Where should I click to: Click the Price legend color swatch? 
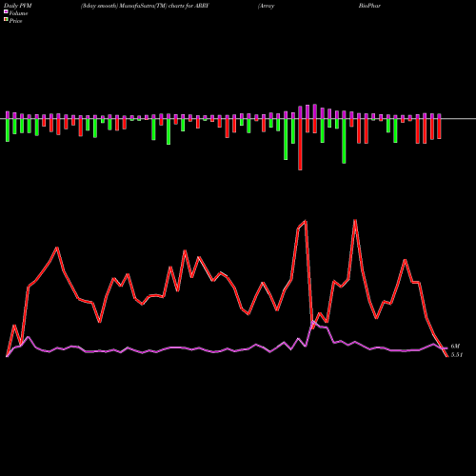tap(6, 19)
